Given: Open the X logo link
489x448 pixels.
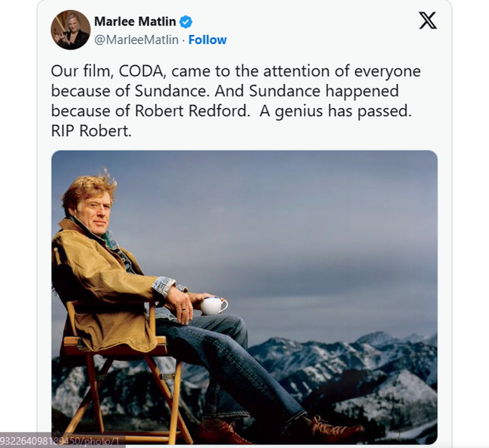Looking at the screenshot, I should pyautogui.click(x=427, y=21).
